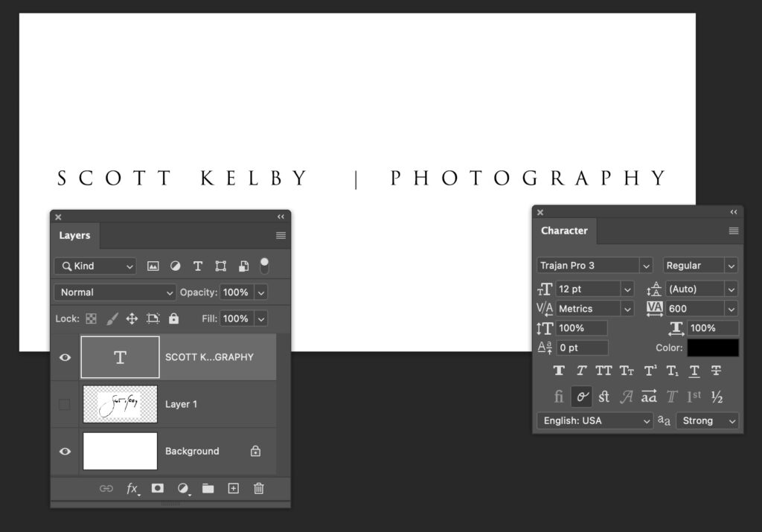Open the Character panel menu
The width and height of the screenshot is (762, 532).
point(734,231)
